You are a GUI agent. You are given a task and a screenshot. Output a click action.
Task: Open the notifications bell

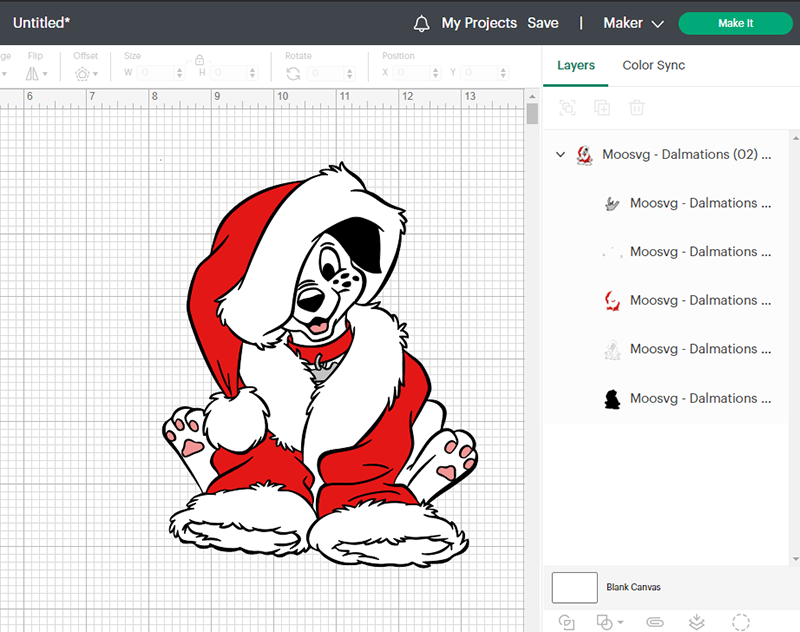421,23
